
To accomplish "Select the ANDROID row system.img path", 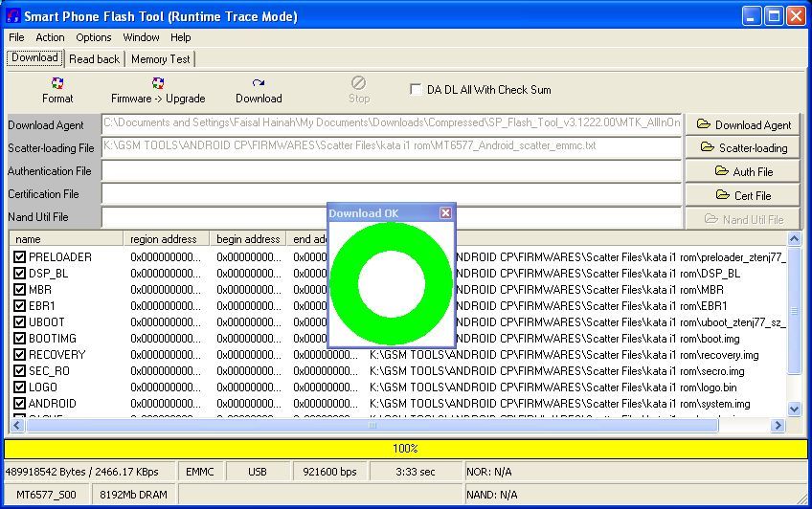I will point(560,404).
